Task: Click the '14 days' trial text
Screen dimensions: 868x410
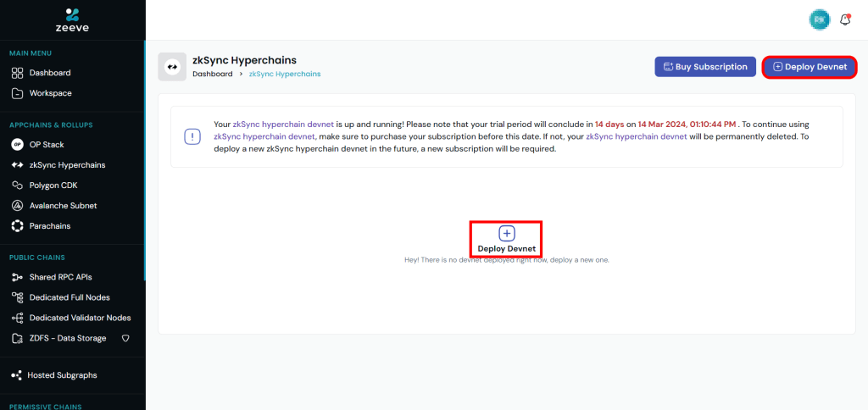Action: 610,125
